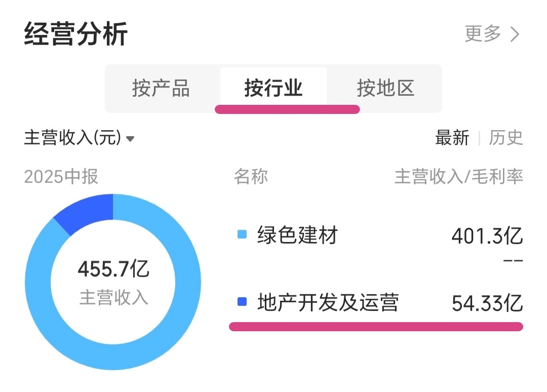Expand the 主营收入(元) dropdown

72,138
